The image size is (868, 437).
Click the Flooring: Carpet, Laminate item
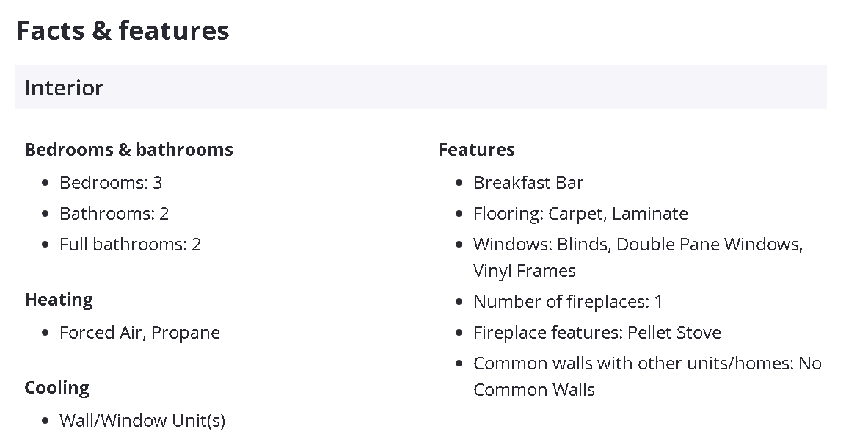click(x=580, y=214)
